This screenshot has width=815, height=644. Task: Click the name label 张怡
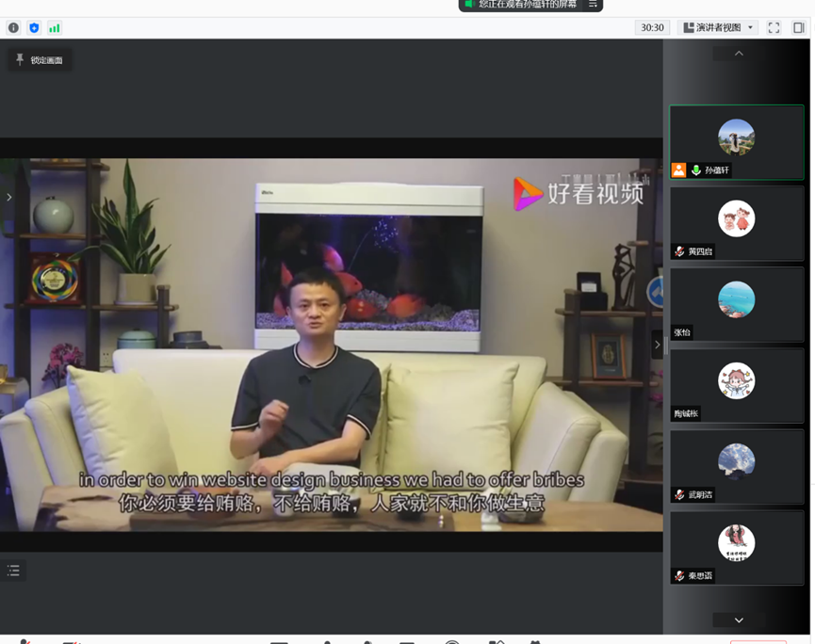point(682,333)
